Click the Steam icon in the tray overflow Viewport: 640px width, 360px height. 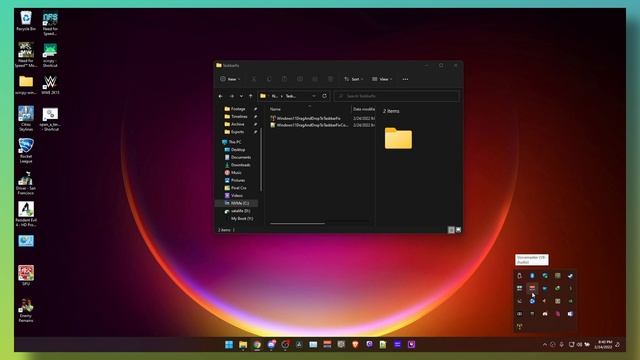570,276
